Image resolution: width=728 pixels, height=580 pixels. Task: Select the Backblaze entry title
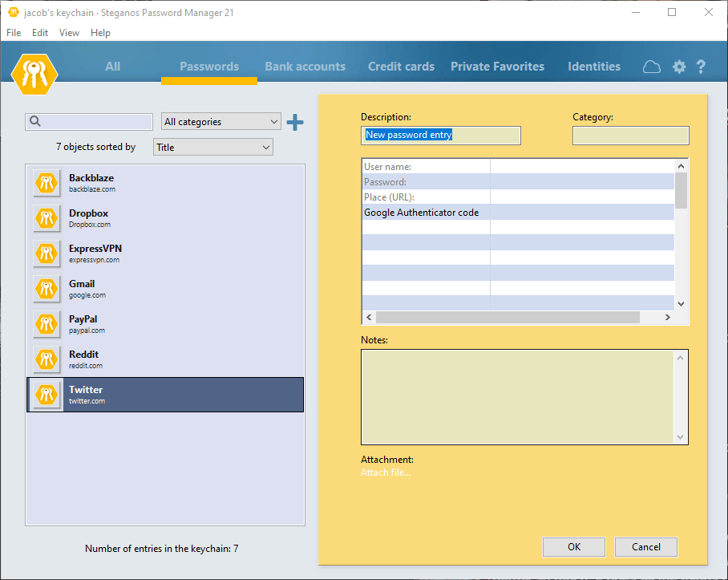(91, 178)
